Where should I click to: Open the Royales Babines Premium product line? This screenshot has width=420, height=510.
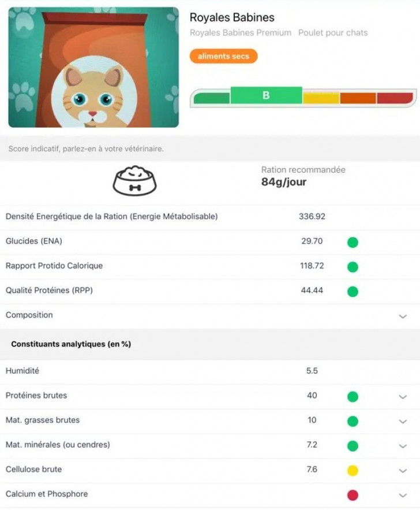click(x=239, y=32)
